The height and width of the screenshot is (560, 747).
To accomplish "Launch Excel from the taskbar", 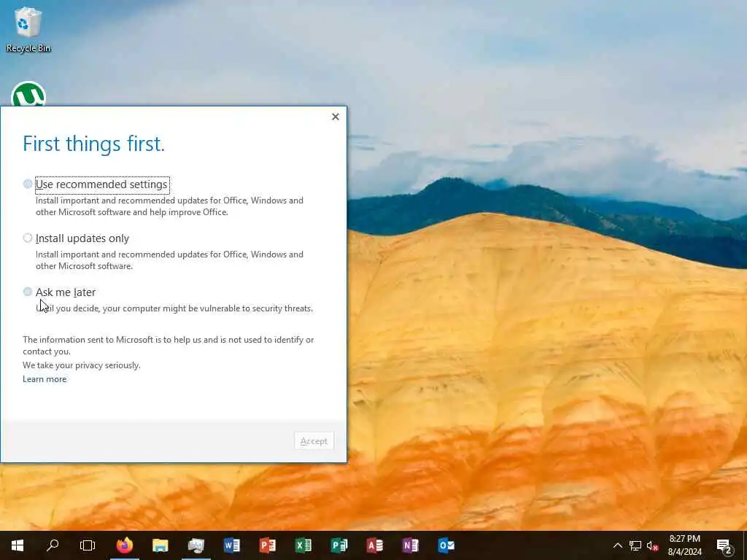I will (303, 545).
